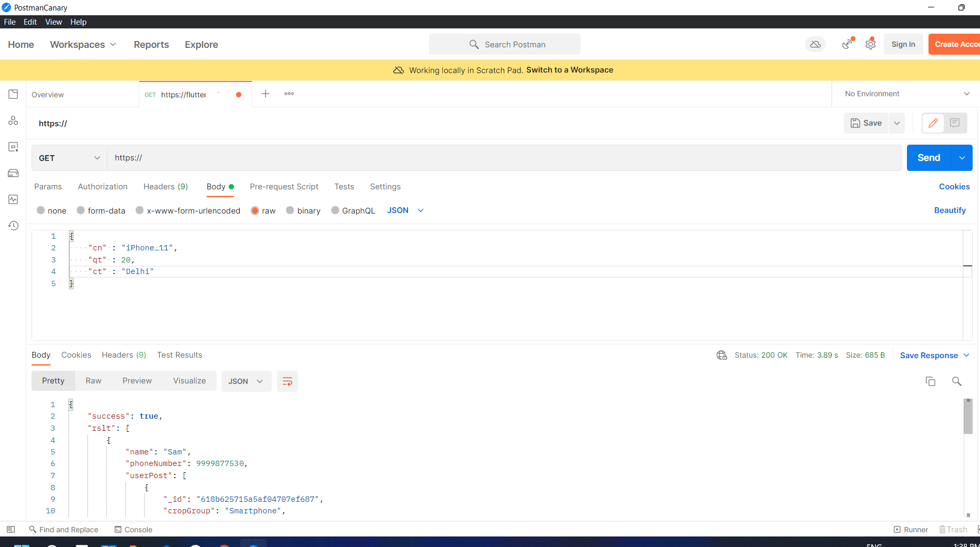Click the new tab plus icon
Image resolution: width=980 pixels, height=547 pixels.
coord(266,94)
